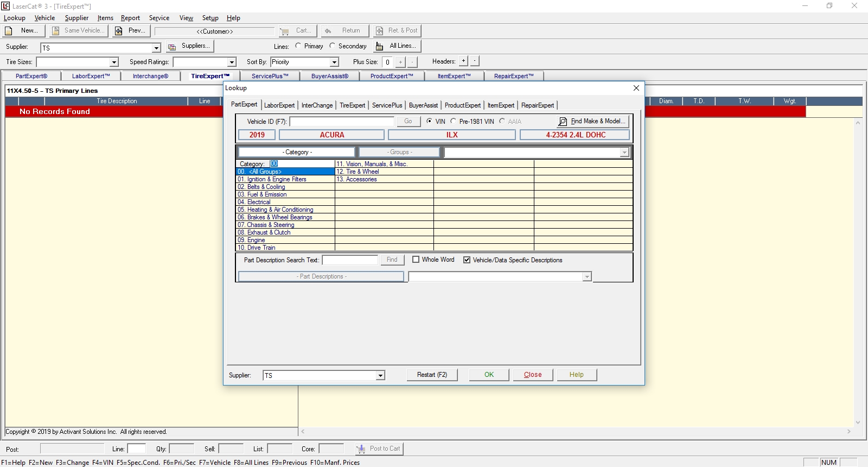The width and height of the screenshot is (868, 467).
Task: Expand the Sort By Priority dropdown
Action: click(x=334, y=62)
